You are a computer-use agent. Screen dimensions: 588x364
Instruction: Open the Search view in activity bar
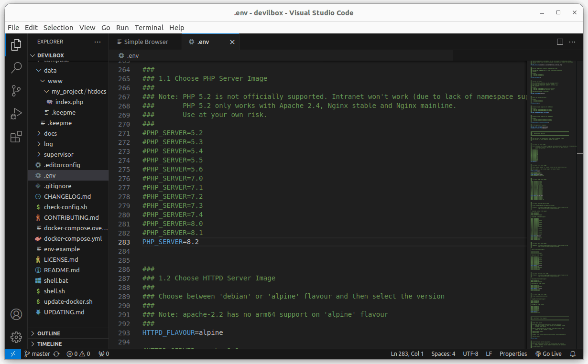16,67
